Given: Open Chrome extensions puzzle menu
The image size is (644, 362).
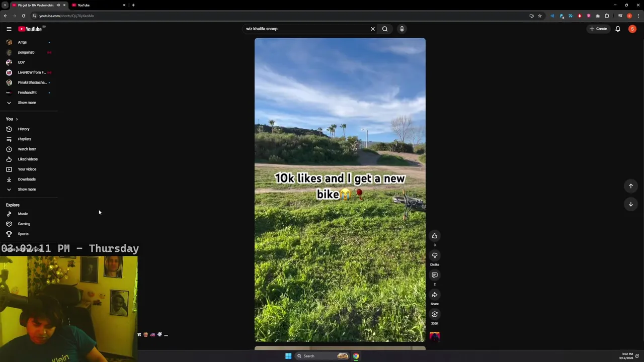Looking at the screenshot, I should coord(607,16).
